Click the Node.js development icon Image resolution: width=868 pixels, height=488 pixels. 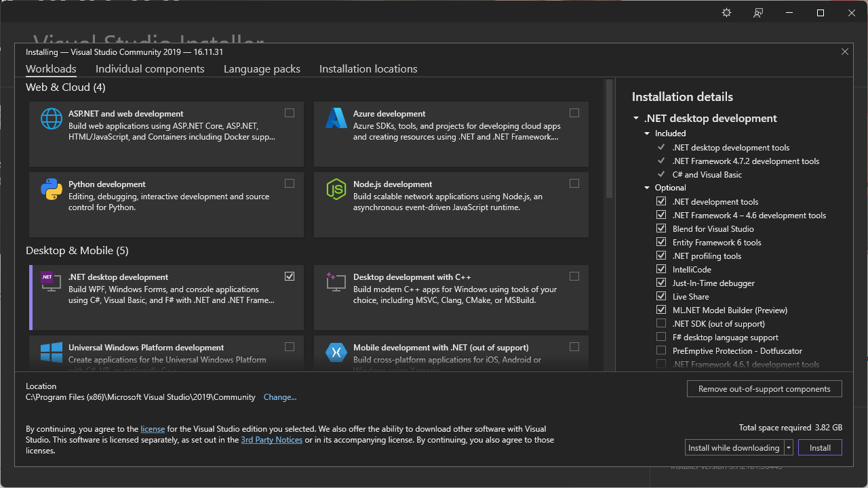click(x=336, y=189)
